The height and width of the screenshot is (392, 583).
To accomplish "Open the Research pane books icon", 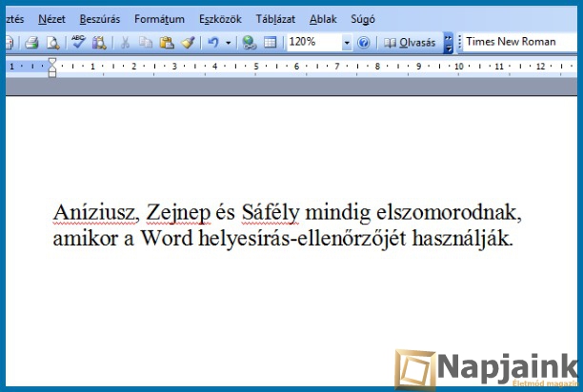I will [x=99, y=43].
